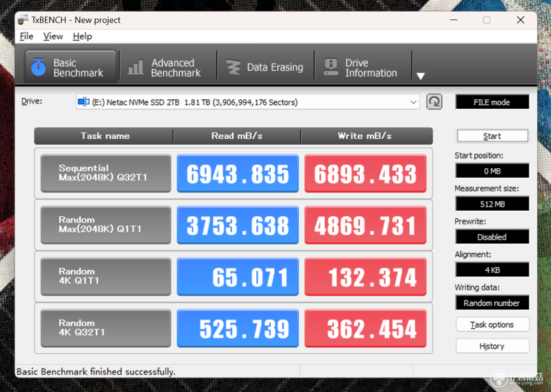Image resolution: width=551 pixels, height=392 pixels.
Task: Click the FILE mode button
Action: (492, 103)
